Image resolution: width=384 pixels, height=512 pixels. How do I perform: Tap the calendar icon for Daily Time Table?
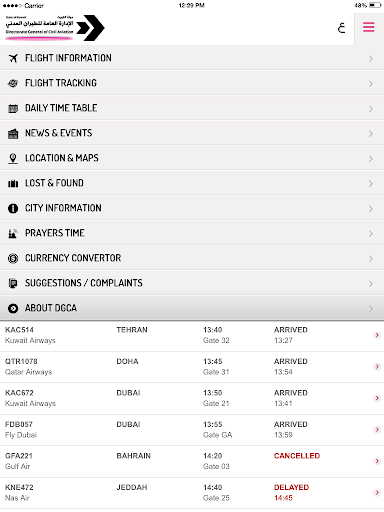(13, 108)
